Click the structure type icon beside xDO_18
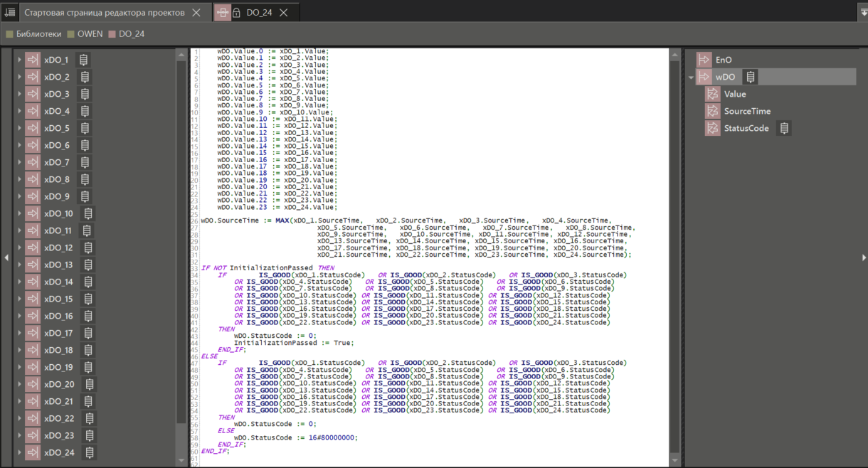This screenshot has width=868, height=468. tap(88, 350)
